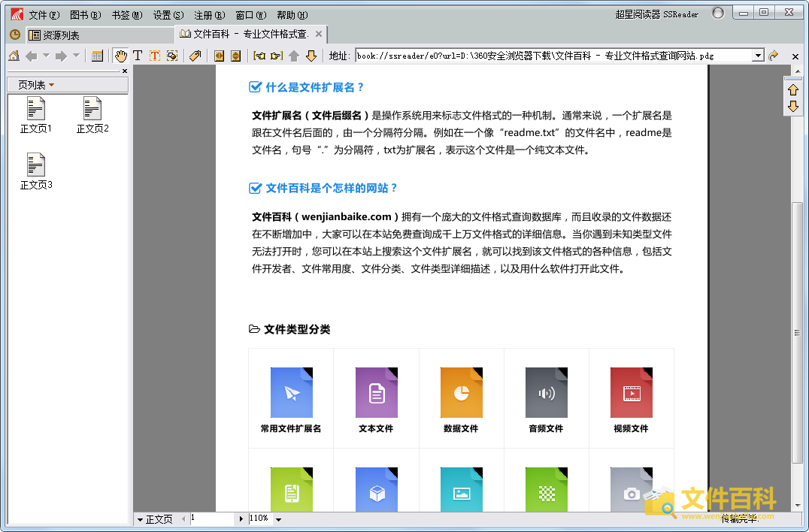Click the fit-width page icon
Image resolution: width=809 pixels, height=532 pixels.
[219, 56]
